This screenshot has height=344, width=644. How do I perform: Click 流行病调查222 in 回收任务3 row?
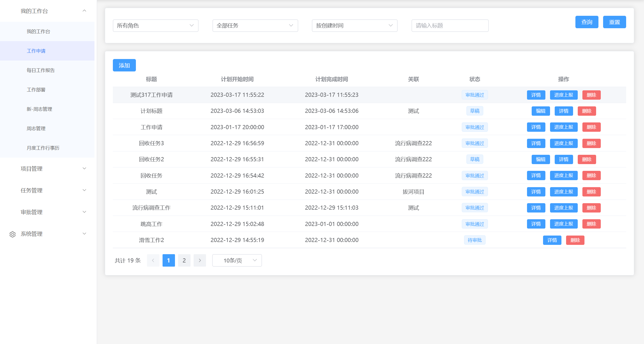point(413,143)
